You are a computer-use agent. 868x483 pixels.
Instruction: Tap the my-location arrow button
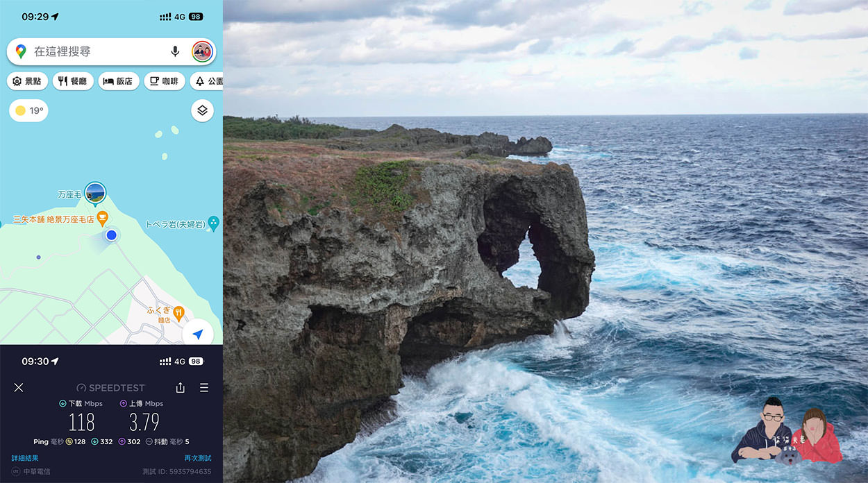tap(198, 334)
